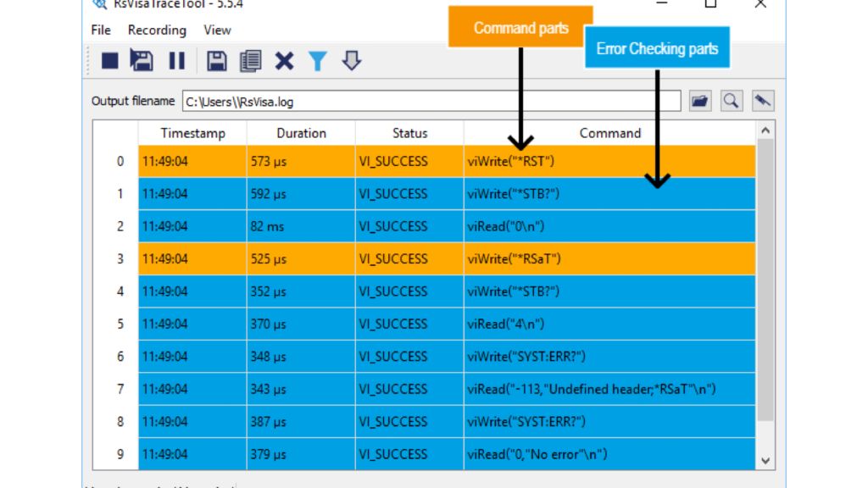Open the View menu
868x488 pixels.
(217, 30)
